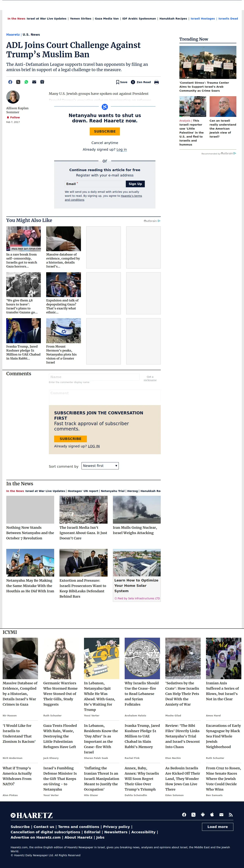Open Apple app footer icon

click(x=212, y=815)
